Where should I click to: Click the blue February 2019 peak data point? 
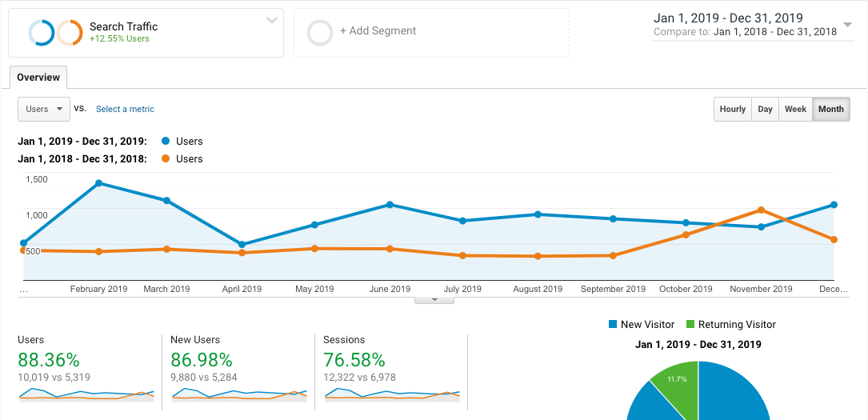(x=98, y=183)
